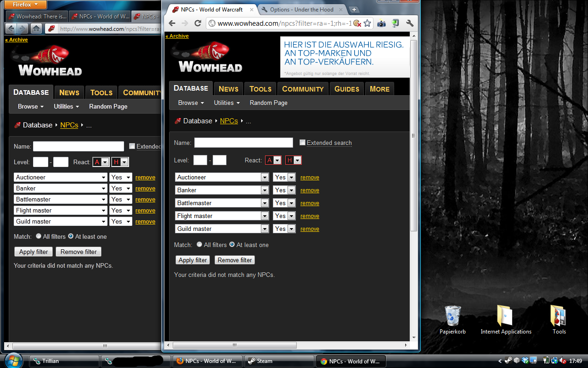Click the Random Page link in Chrome window
This screenshot has width=588, height=368.
point(269,103)
